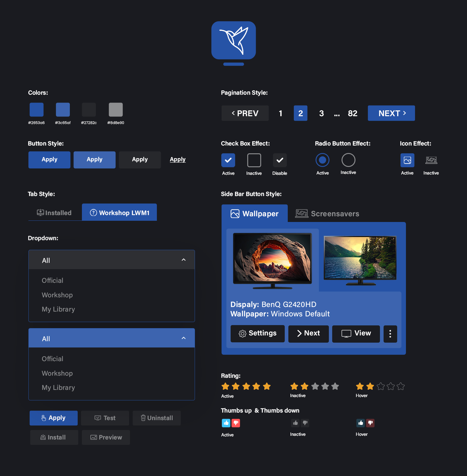The height and width of the screenshot is (476, 467).
Task: Select the Inactive radio button
Action: pyautogui.click(x=348, y=160)
